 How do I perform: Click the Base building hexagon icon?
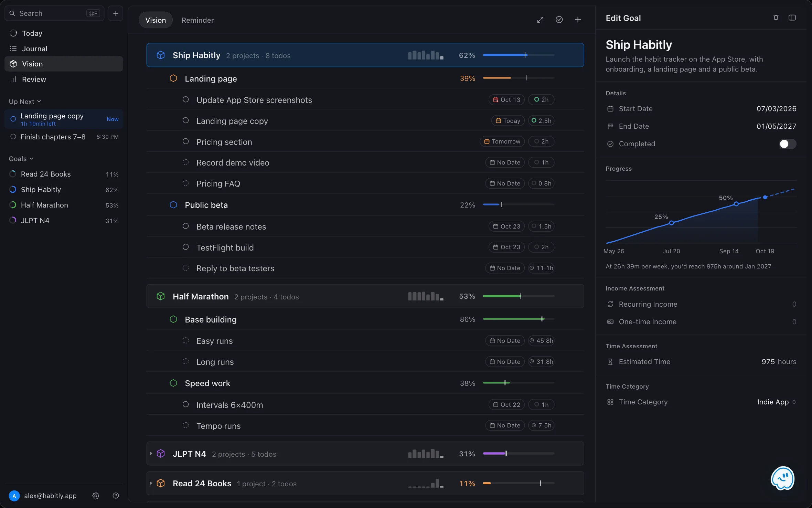(x=173, y=319)
